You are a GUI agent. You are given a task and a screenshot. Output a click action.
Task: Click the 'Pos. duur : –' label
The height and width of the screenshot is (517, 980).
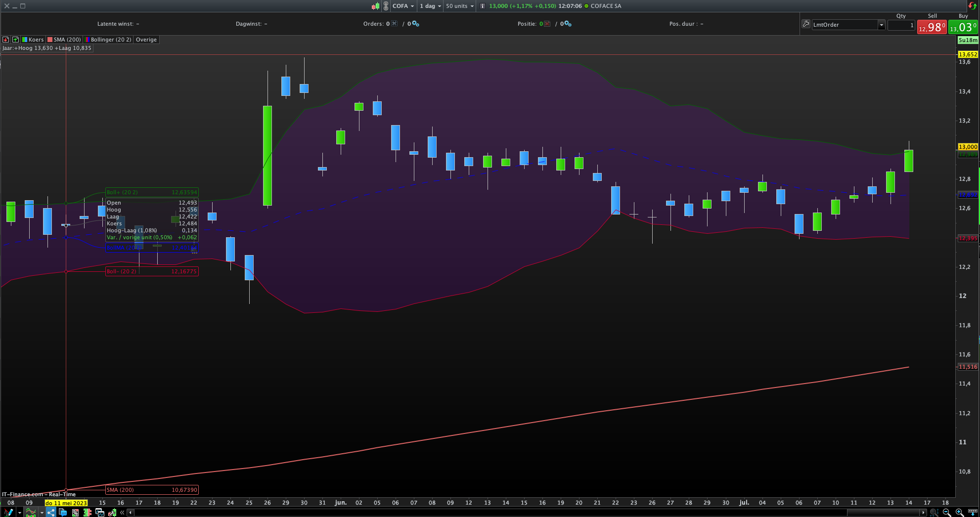pos(686,24)
